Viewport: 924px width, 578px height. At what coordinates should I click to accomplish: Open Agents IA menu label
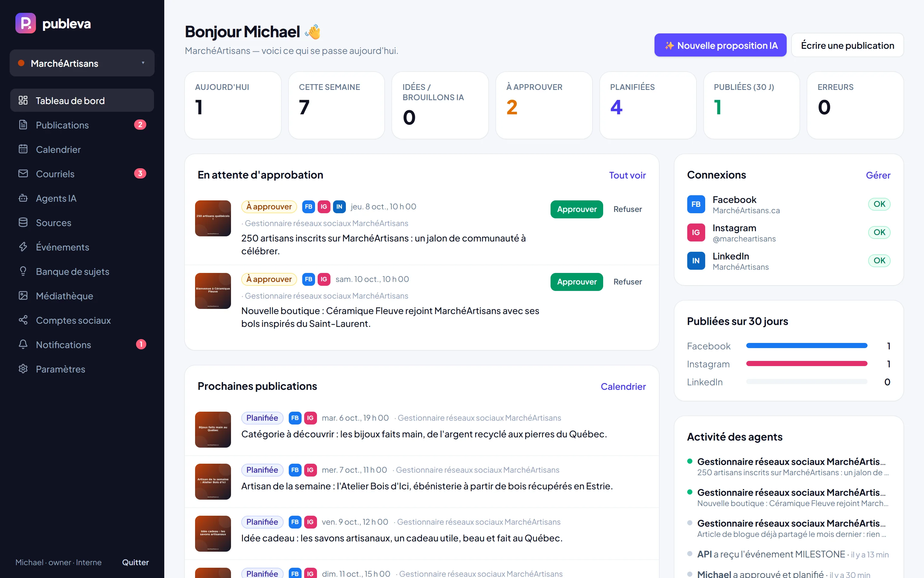56,198
